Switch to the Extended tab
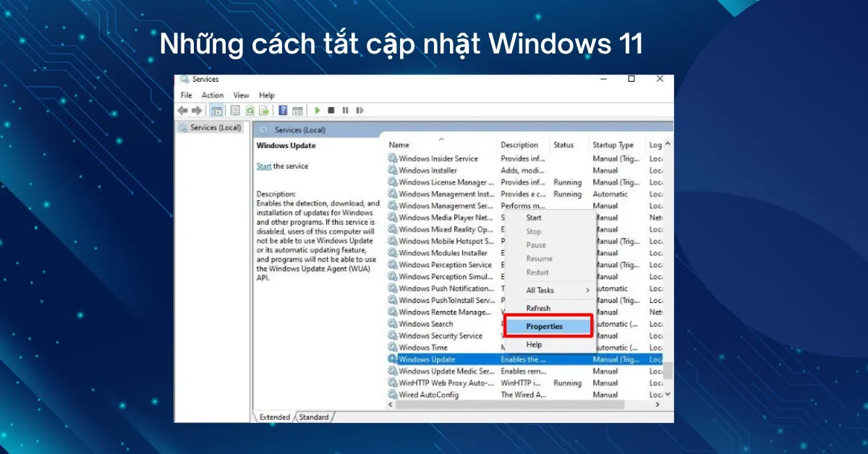The height and width of the screenshot is (454, 868). (x=274, y=417)
